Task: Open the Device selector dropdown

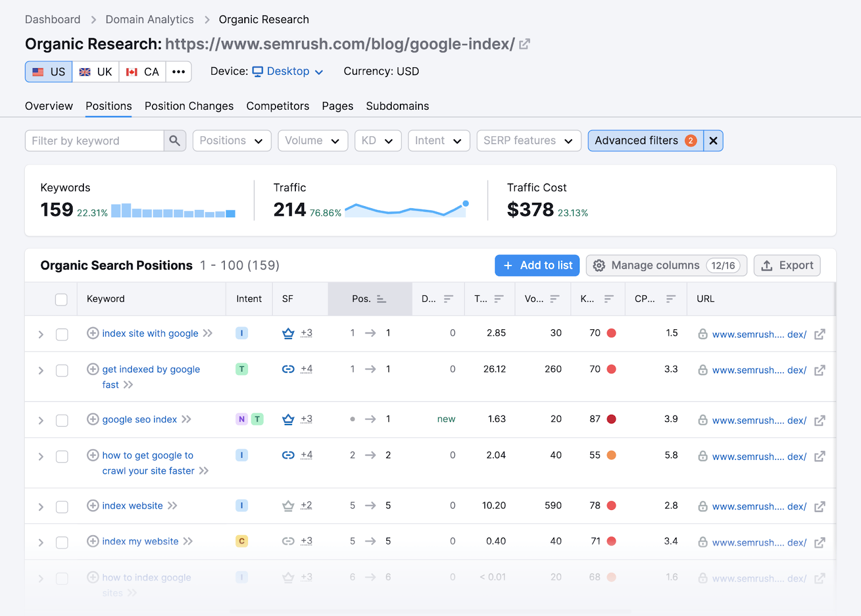Action: pyautogui.click(x=287, y=71)
